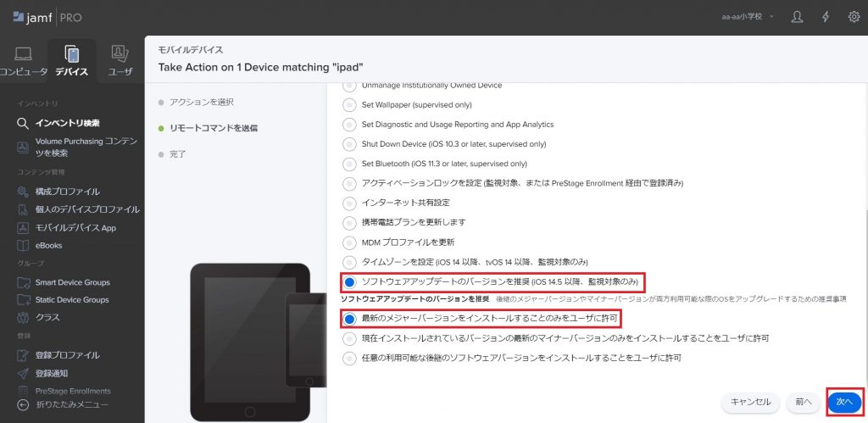868x423 pixels.
Task: Collapse the sidebar with 折りたたみメニュー
Action: tap(72, 404)
